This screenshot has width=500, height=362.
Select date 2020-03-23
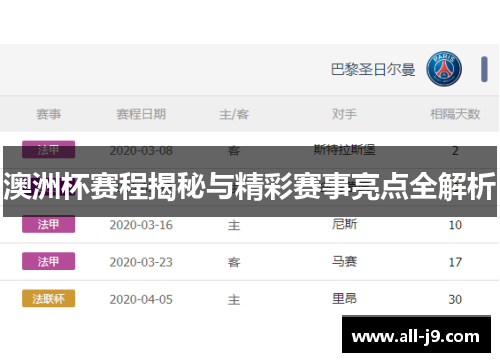[141, 262]
